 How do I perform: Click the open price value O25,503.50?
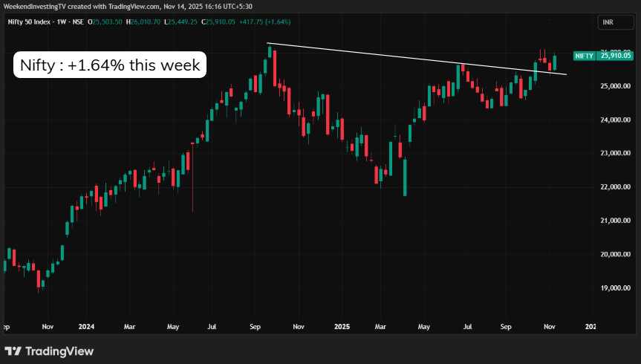(106, 22)
